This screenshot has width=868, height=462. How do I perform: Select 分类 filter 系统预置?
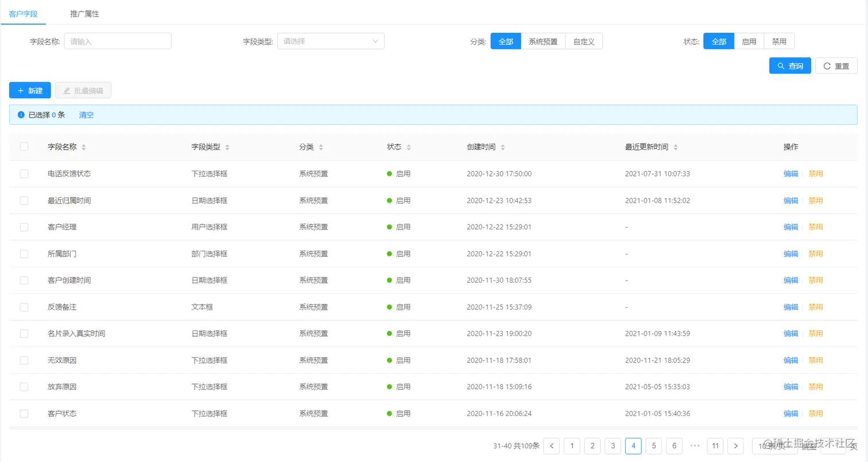[x=543, y=41]
